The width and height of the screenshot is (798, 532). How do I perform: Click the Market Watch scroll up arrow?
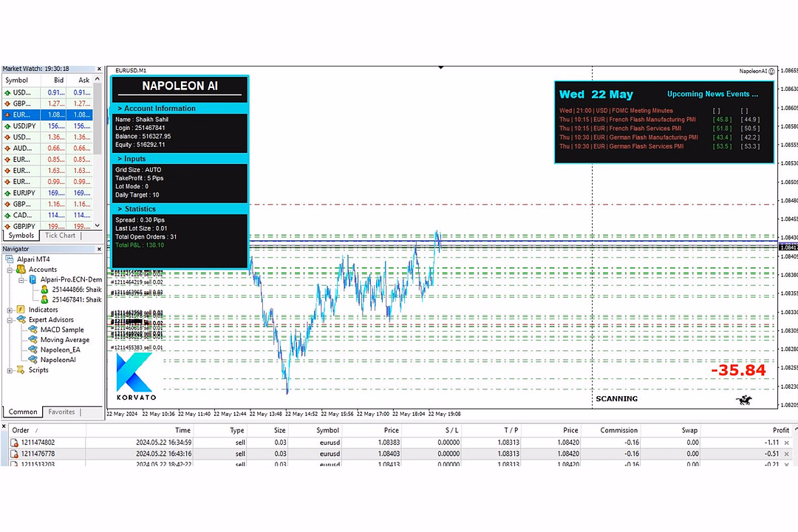coord(98,79)
